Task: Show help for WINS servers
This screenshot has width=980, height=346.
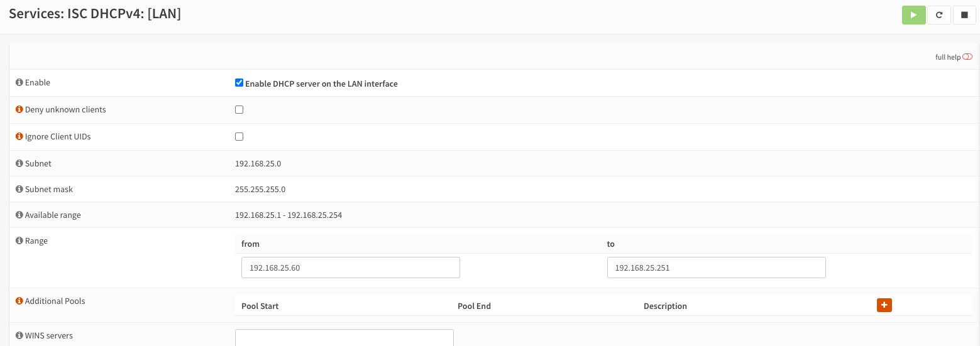Action: pyautogui.click(x=19, y=336)
